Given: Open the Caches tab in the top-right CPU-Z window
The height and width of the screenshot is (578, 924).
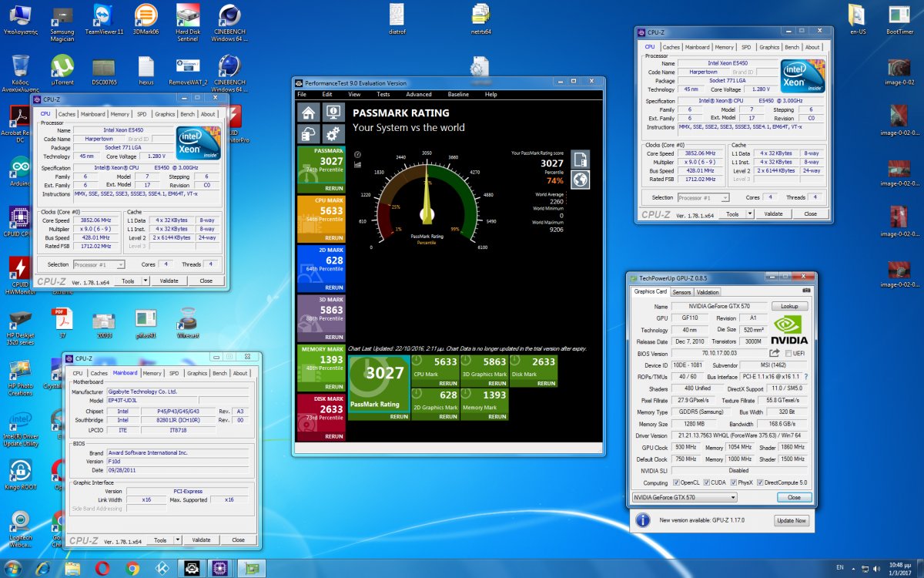Looking at the screenshot, I should (671, 47).
